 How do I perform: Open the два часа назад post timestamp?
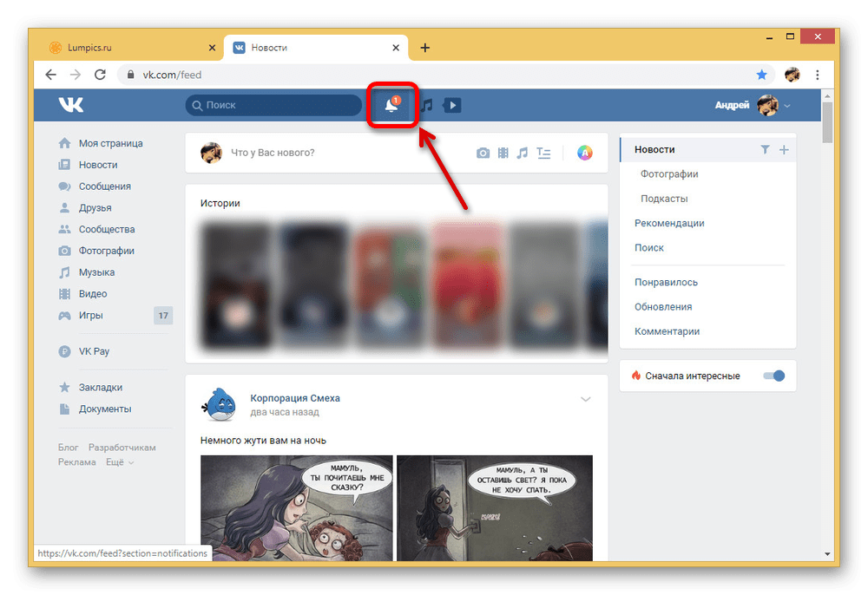[285, 412]
